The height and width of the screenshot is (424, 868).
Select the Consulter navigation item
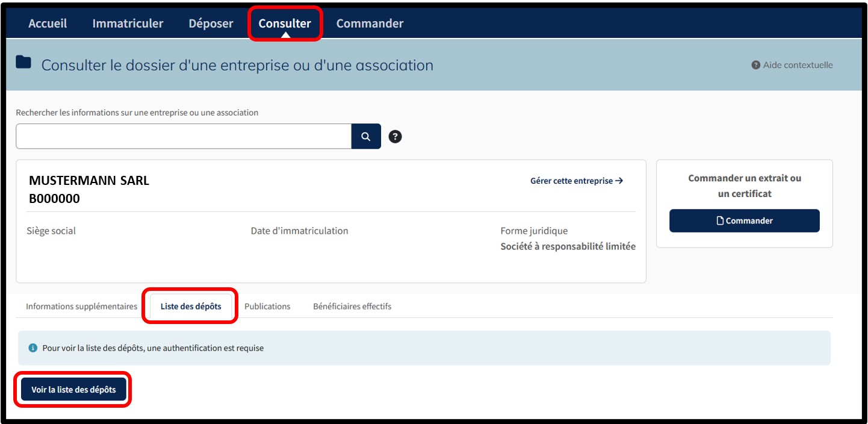coord(285,23)
